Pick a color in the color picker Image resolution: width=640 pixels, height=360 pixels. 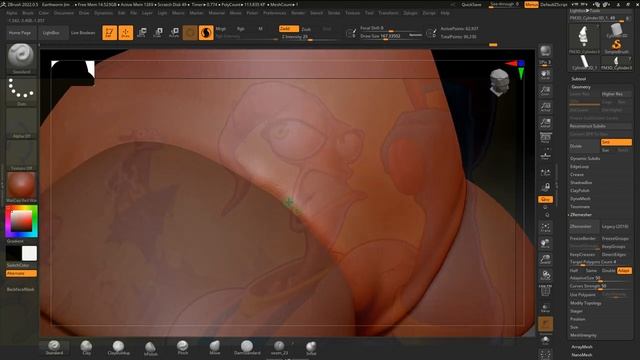(x=21, y=221)
